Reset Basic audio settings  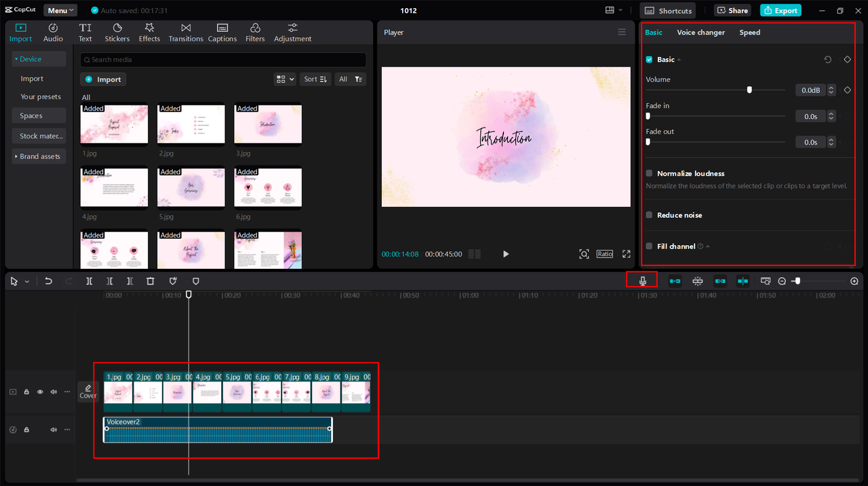coord(828,60)
